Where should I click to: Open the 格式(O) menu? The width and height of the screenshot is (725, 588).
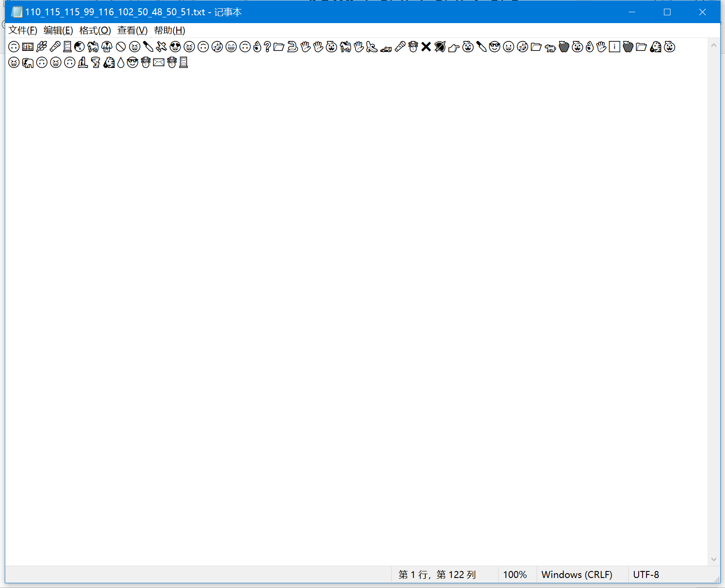click(x=95, y=31)
